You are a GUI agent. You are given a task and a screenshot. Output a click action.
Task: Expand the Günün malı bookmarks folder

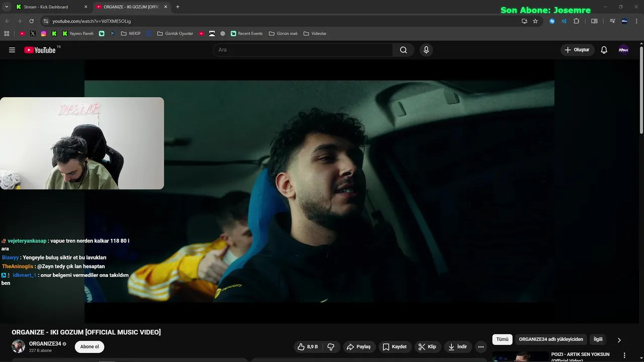click(283, 34)
